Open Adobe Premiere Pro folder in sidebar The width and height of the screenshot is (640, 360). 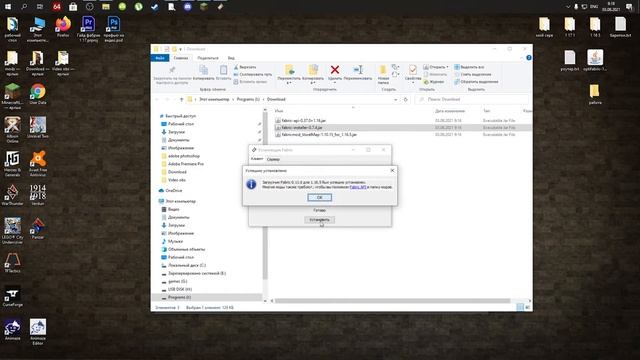[186, 164]
